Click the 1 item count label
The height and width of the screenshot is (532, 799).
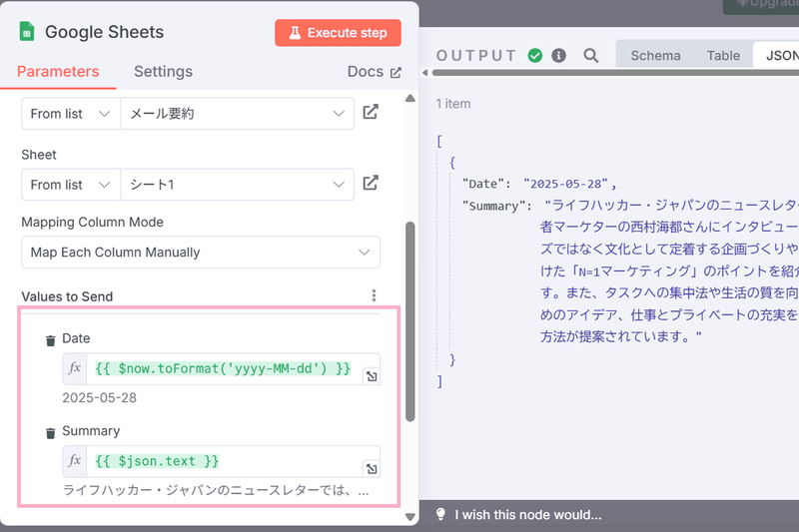(453, 104)
